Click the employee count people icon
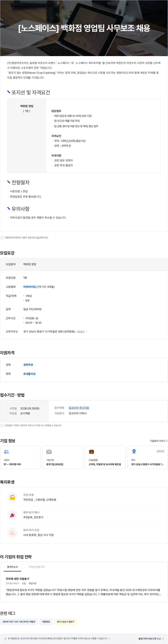The width and height of the screenshot is (168, 644). [x=6, y=452]
